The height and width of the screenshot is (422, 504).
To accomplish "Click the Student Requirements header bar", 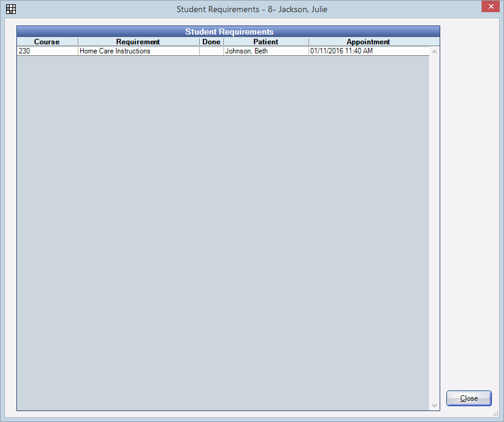I will click(x=229, y=32).
